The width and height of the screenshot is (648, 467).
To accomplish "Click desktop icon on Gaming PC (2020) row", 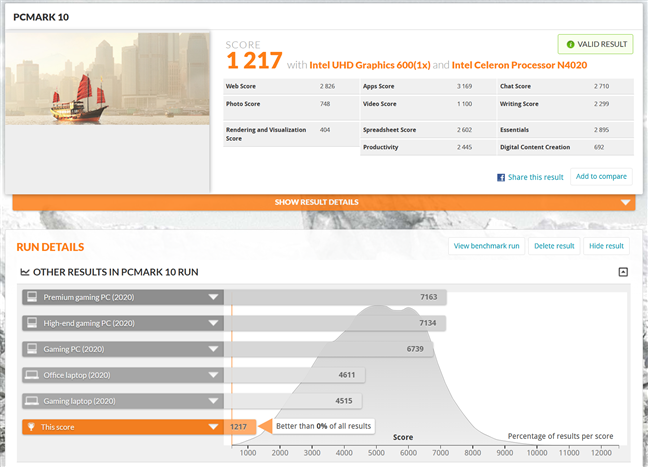I will point(32,349).
